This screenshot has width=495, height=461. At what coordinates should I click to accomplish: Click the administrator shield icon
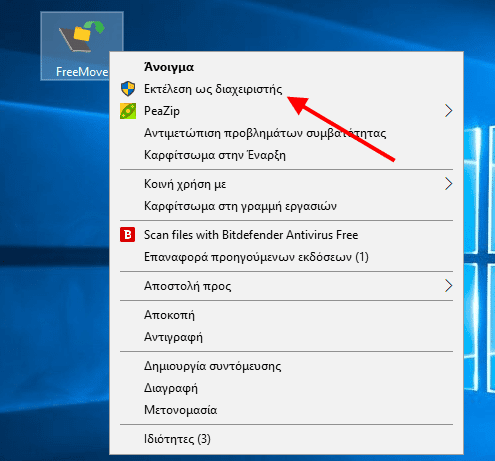(128, 89)
